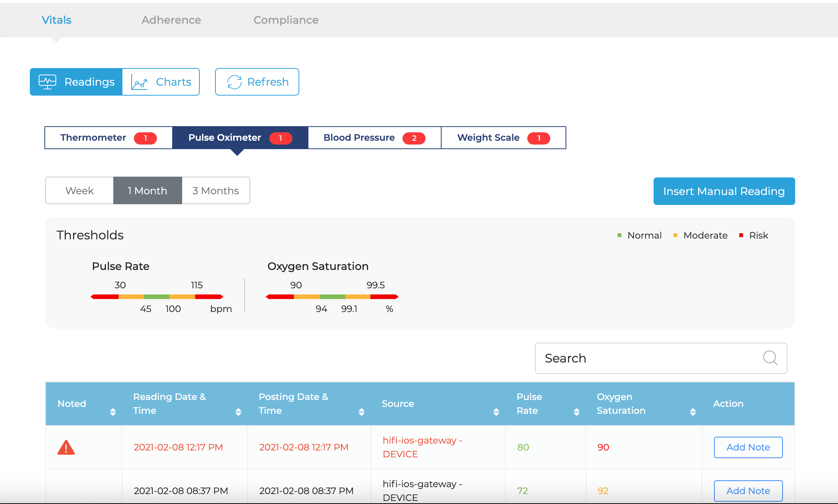Add Note for the 12:17 PM reading
This screenshot has height=504, width=838.
tap(748, 447)
